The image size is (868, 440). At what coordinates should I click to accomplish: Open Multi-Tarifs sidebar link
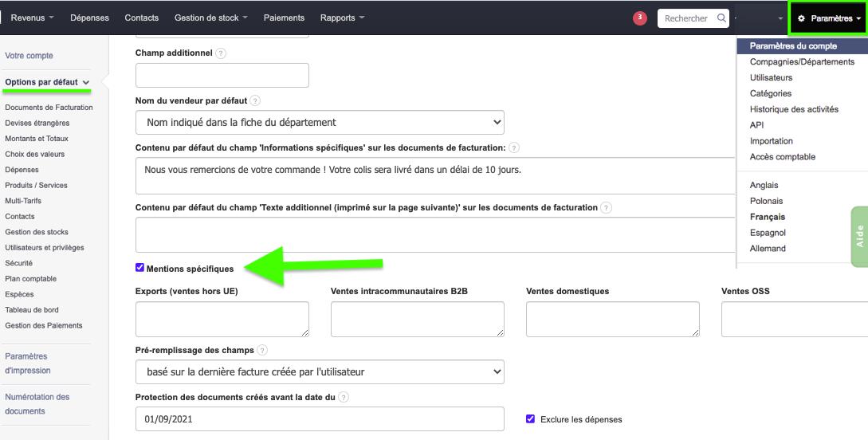click(x=22, y=200)
